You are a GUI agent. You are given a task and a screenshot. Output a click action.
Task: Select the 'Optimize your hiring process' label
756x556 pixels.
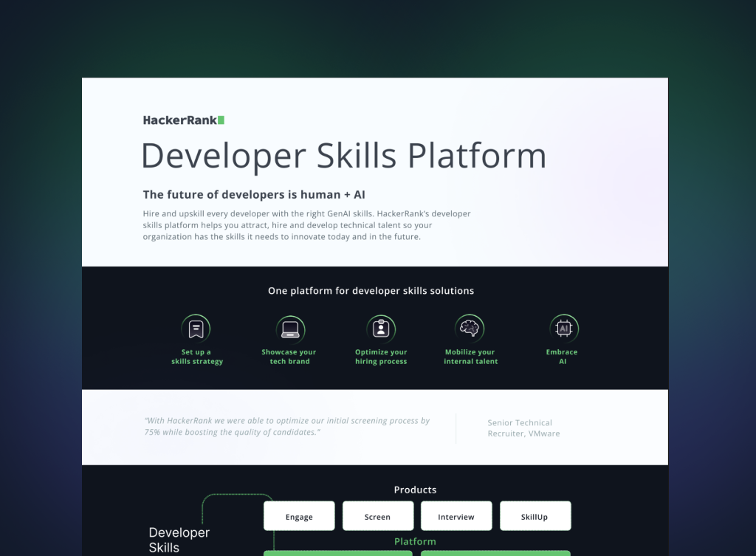[x=381, y=357]
